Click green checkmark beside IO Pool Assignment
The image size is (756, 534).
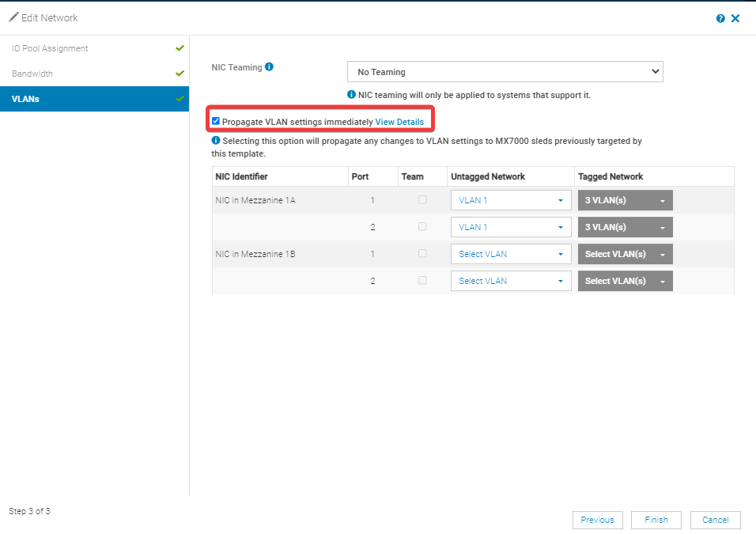180,48
